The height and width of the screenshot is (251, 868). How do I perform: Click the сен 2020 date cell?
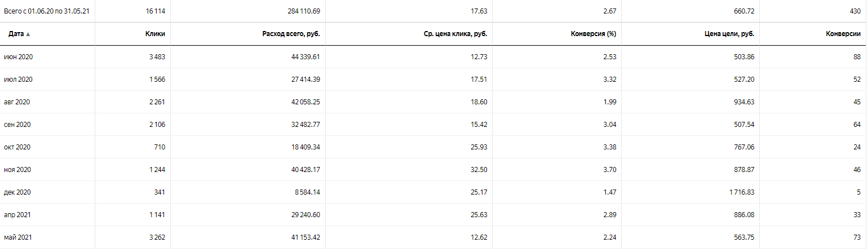coord(17,125)
